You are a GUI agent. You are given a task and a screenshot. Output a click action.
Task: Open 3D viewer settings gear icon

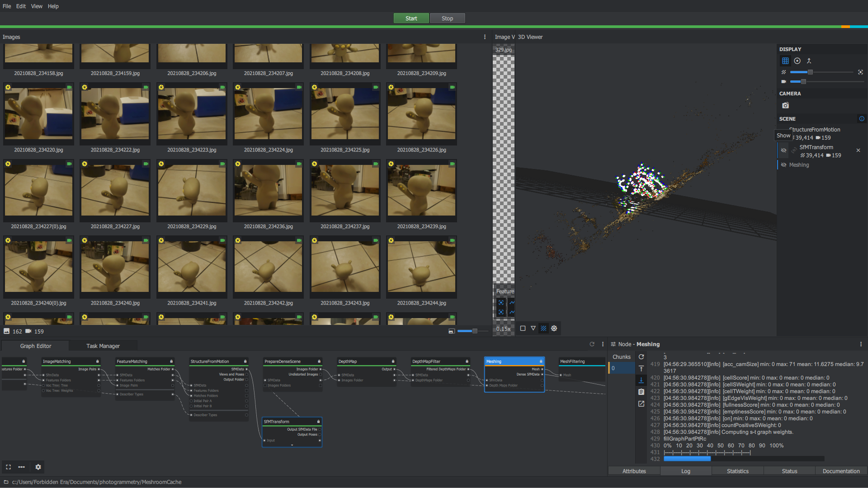(x=554, y=328)
